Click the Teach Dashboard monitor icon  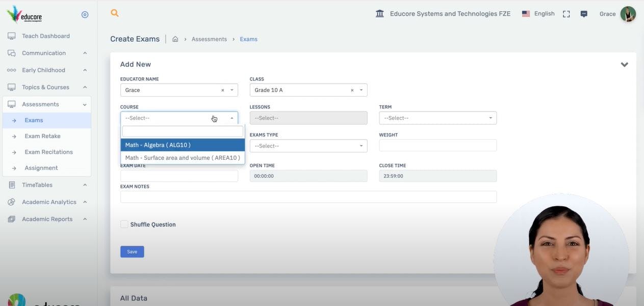[11, 36]
